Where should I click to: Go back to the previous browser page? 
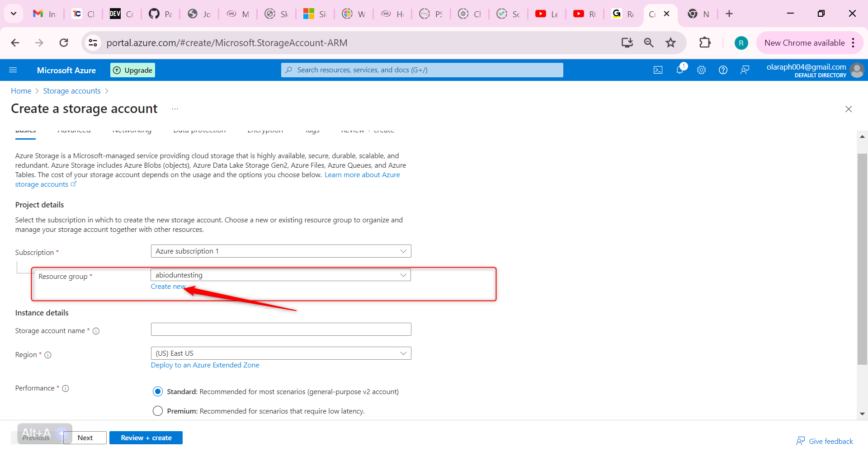(15, 43)
